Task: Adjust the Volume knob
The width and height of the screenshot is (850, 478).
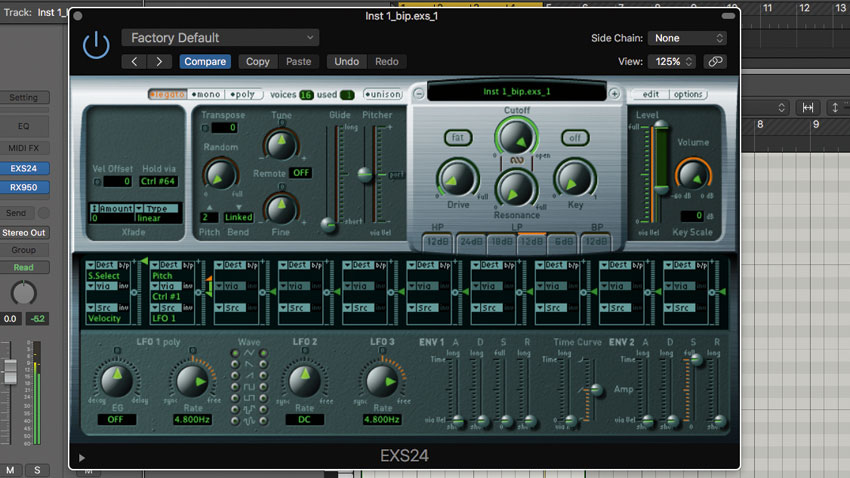Action: [x=693, y=175]
